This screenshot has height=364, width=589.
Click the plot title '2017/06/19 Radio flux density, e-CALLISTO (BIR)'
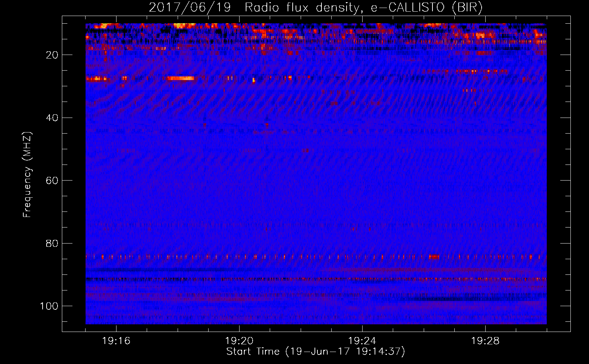(x=316, y=8)
